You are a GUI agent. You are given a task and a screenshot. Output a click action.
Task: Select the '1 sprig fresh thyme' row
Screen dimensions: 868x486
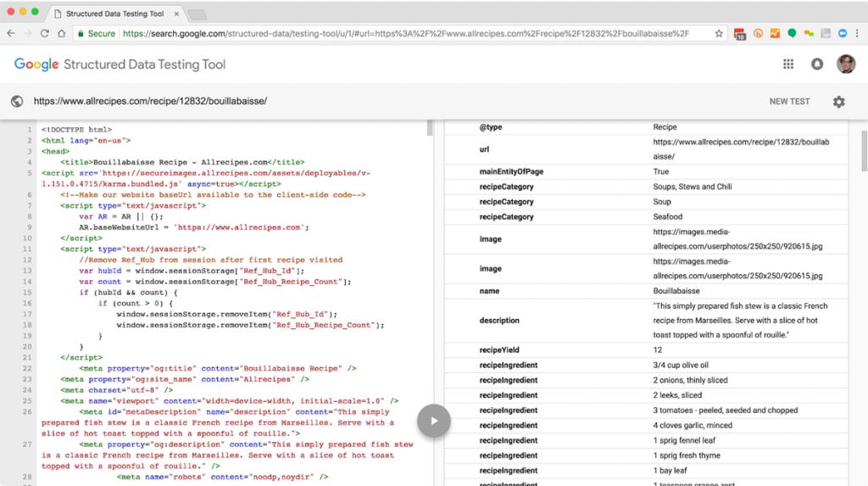(646, 455)
